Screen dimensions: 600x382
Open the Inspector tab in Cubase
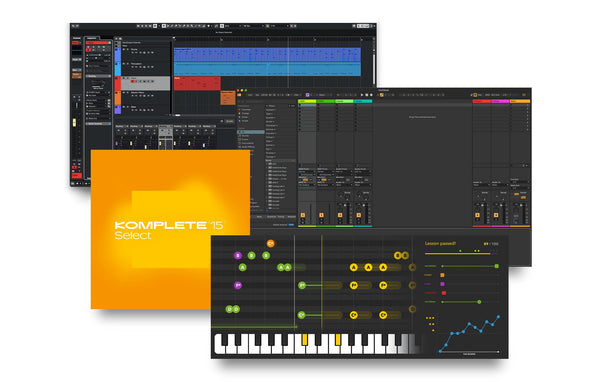click(92, 38)
